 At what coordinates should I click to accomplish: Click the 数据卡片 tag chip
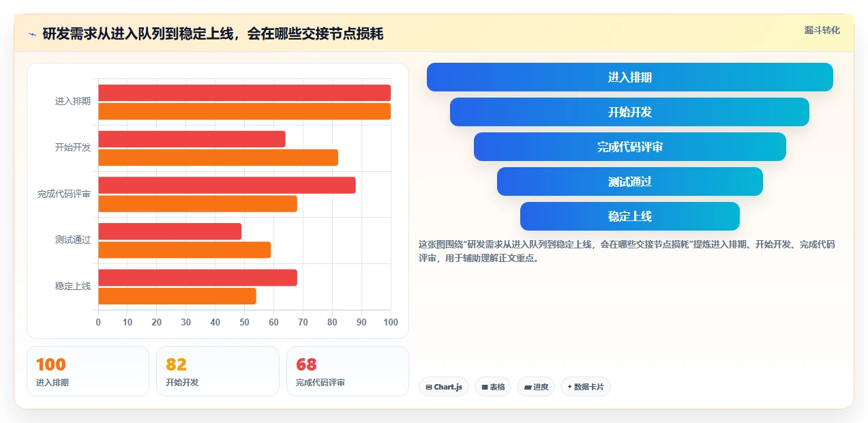pyautogui.click(x=586, y=387)
